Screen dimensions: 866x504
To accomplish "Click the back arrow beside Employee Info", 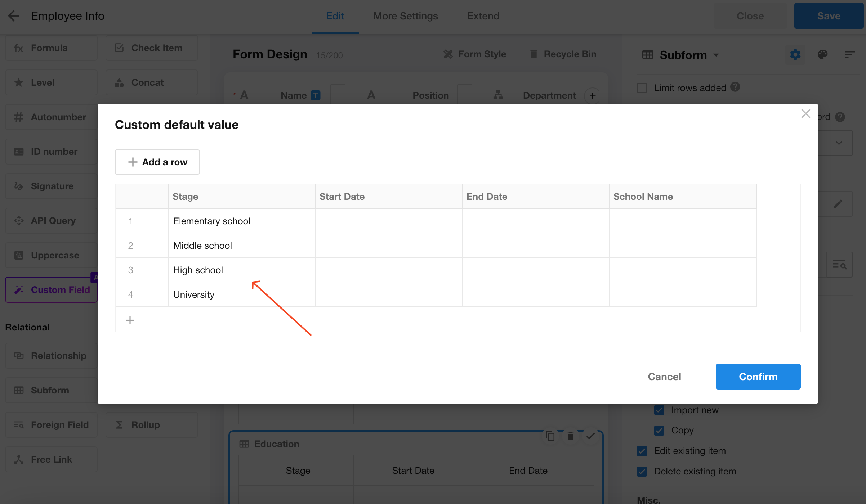I will tap(14, 16).
